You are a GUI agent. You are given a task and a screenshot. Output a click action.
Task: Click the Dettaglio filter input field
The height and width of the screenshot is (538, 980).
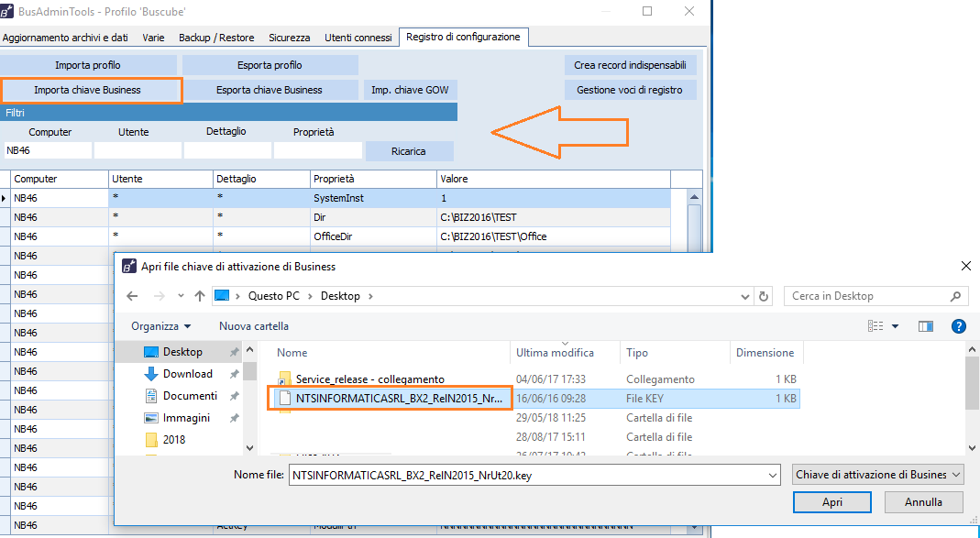228,150
